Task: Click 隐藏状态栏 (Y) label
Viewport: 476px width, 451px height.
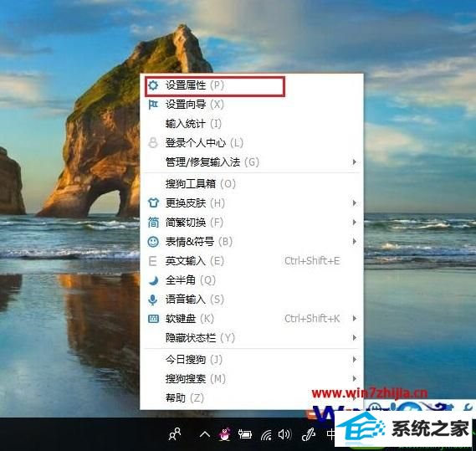Action: 201,338
